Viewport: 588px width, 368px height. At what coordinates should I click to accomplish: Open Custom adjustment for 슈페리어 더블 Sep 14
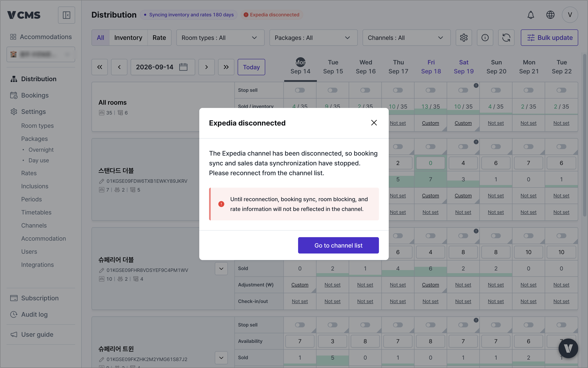click(300, 285)
